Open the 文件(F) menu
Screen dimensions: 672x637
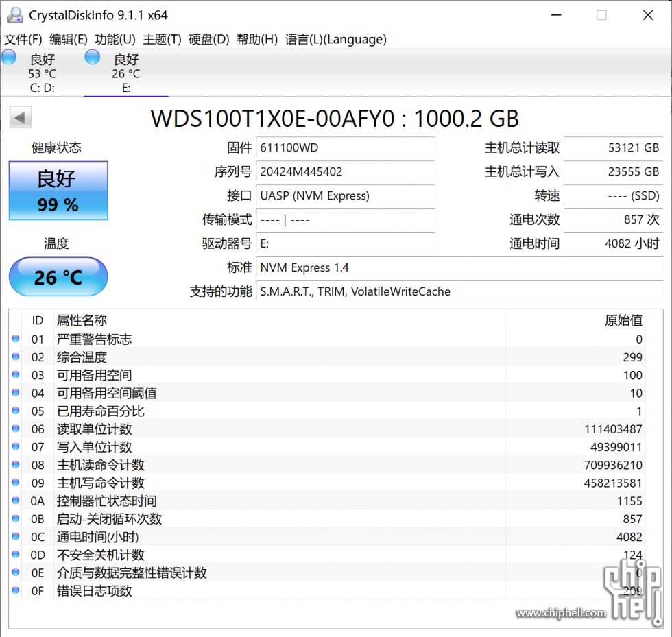[x=23, y=40]
